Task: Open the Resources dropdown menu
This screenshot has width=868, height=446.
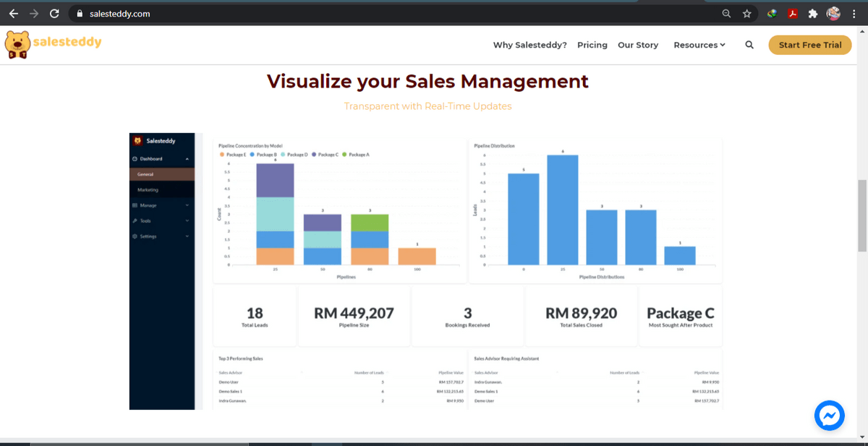Action: point(699,45)
